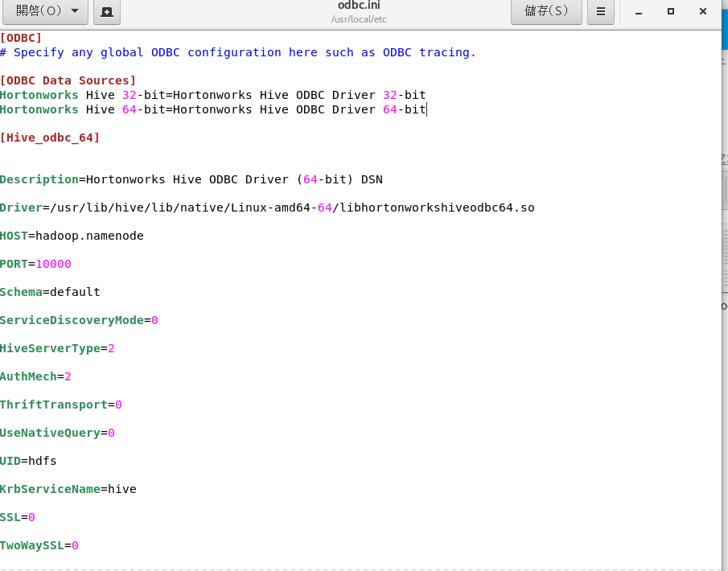Place cursor on the [ODBC] section header

21,38
